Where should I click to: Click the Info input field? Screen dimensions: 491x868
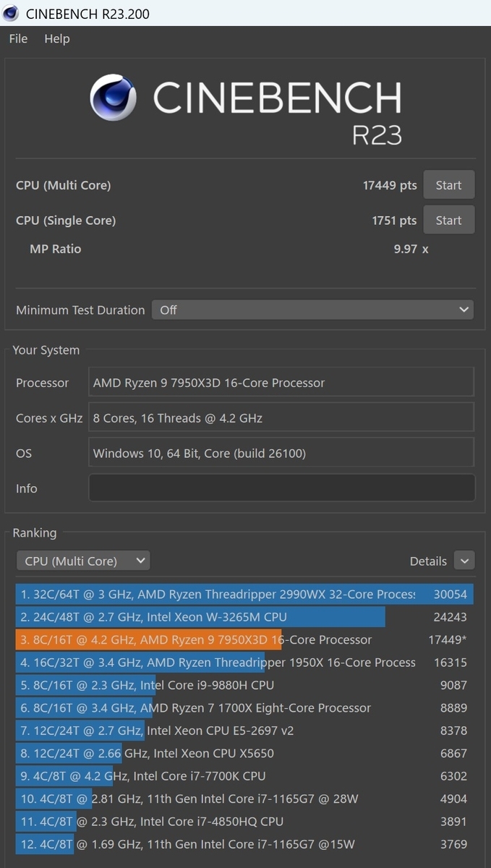pos(282,488)
